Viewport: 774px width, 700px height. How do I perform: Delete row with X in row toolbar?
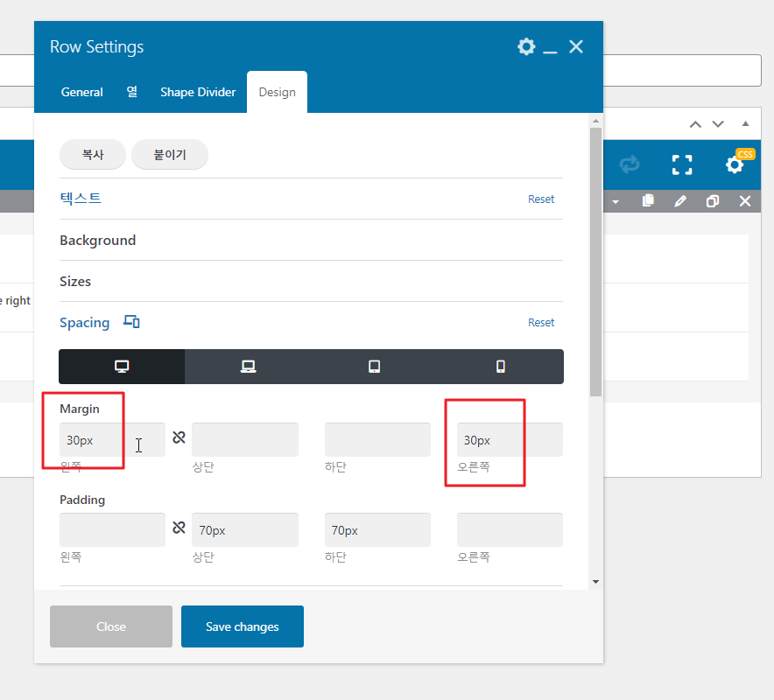(745, 200)
